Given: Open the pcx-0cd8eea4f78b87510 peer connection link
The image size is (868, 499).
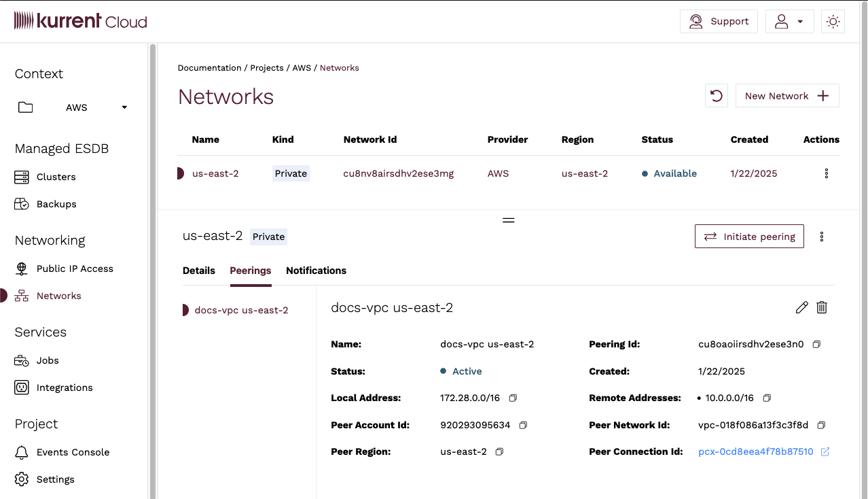Looking at the screenshot, I should click(x=755, y=451).
